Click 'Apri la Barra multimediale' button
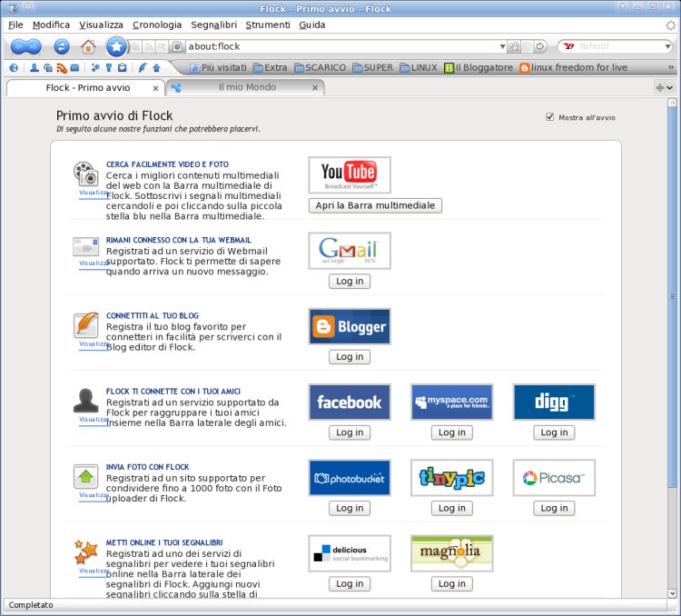Screen dimensions: 681x616 [x=375, y=205]
